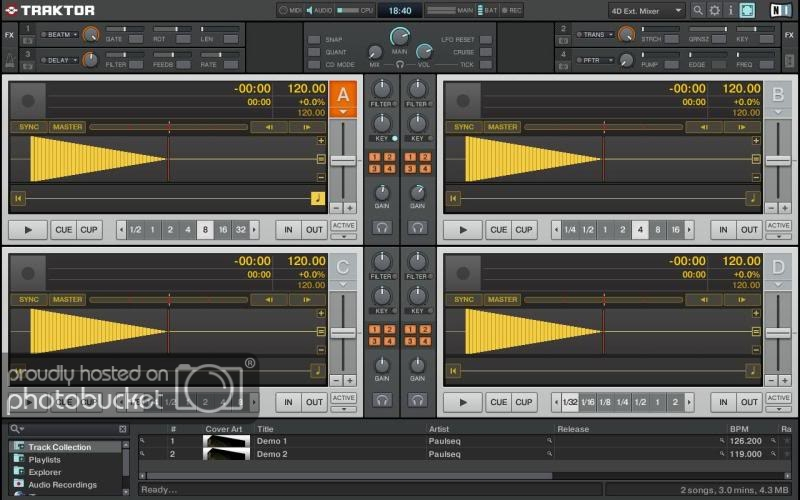
Task: Enable the SNAP checkbox
Action: coord(314,40)
